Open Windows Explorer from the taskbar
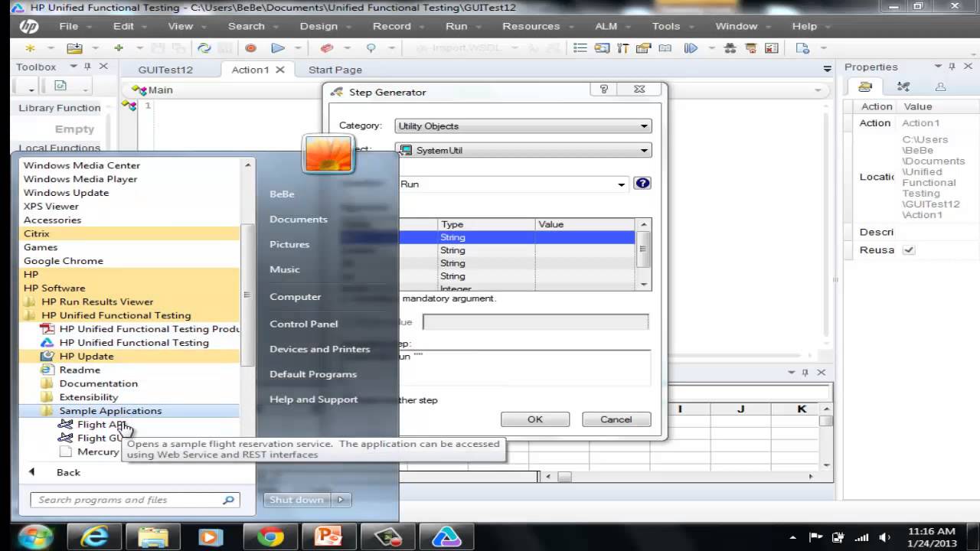This screenshot has height=551, width=980. [152, 537]
